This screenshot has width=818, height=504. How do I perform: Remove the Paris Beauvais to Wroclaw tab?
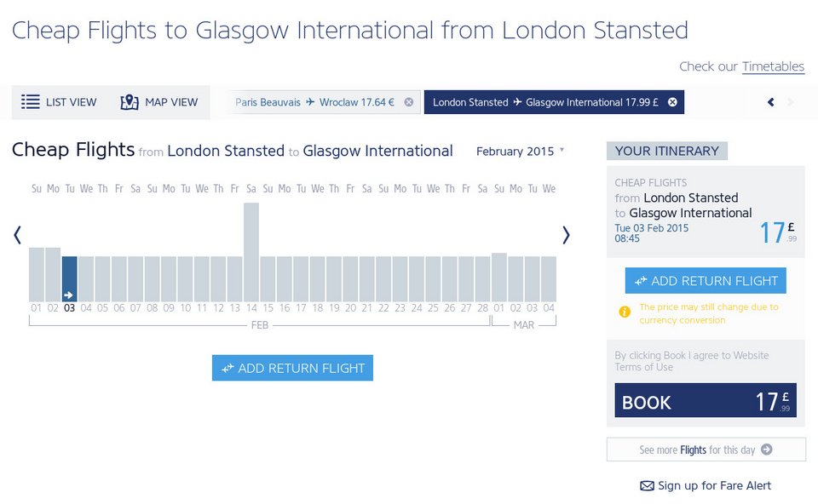(x=408, y=102)
